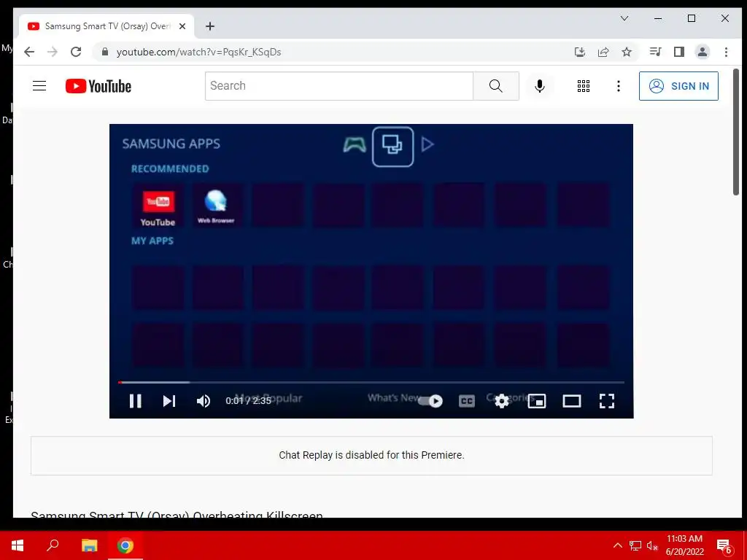Screen dimensions: 747x560
Task: Open video settings gear
Action: click(x=502, y=401)
